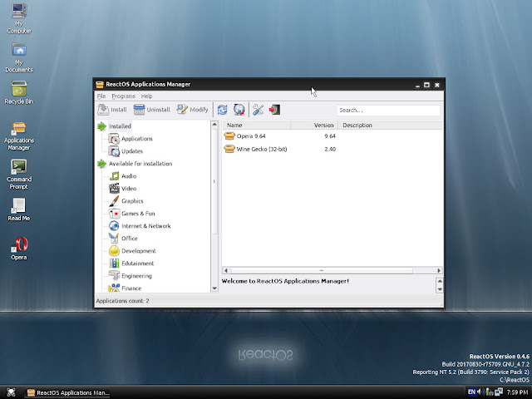Viewport: 532px width, 399px height.
Task: Click the Graphics paintbrush icon
Action: pyautogui.click(x=114, y=201)
